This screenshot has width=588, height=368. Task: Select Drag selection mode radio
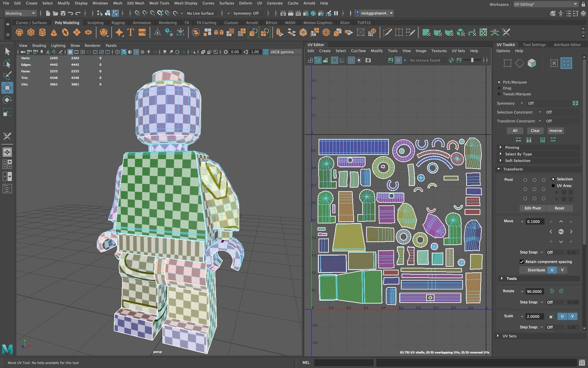tap(499, 88)
